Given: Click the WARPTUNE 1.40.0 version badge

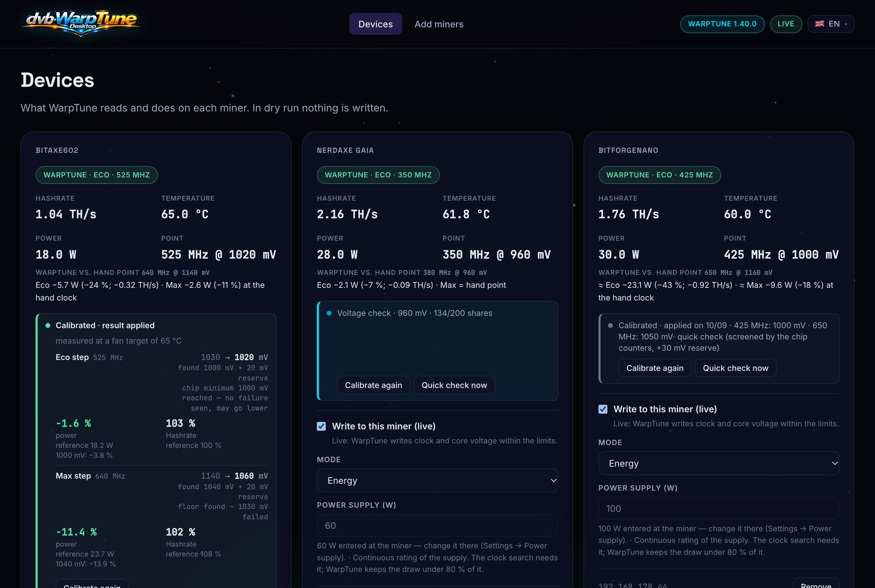Looking at the screenshot, I should [x=722, y=24].
